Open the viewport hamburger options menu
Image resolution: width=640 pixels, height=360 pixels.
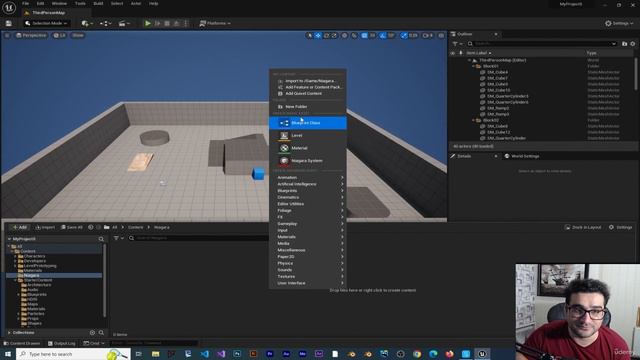[x=7, y=36]
